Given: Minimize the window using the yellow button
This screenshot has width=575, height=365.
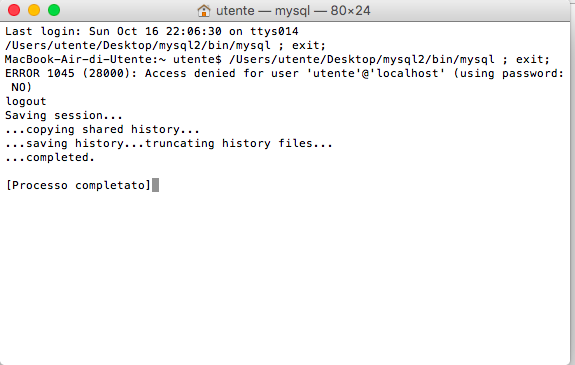Looking at the screenshot, I should pos(34,10).
